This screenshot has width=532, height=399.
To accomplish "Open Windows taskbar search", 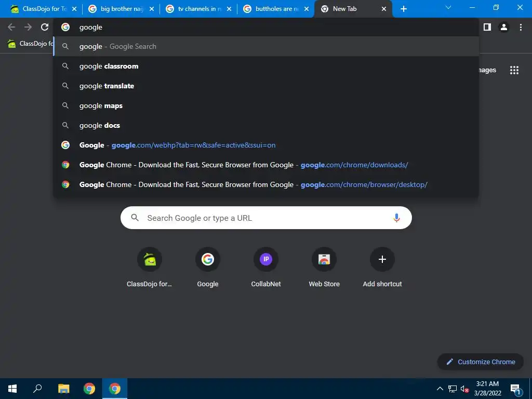I will (37, 389).
